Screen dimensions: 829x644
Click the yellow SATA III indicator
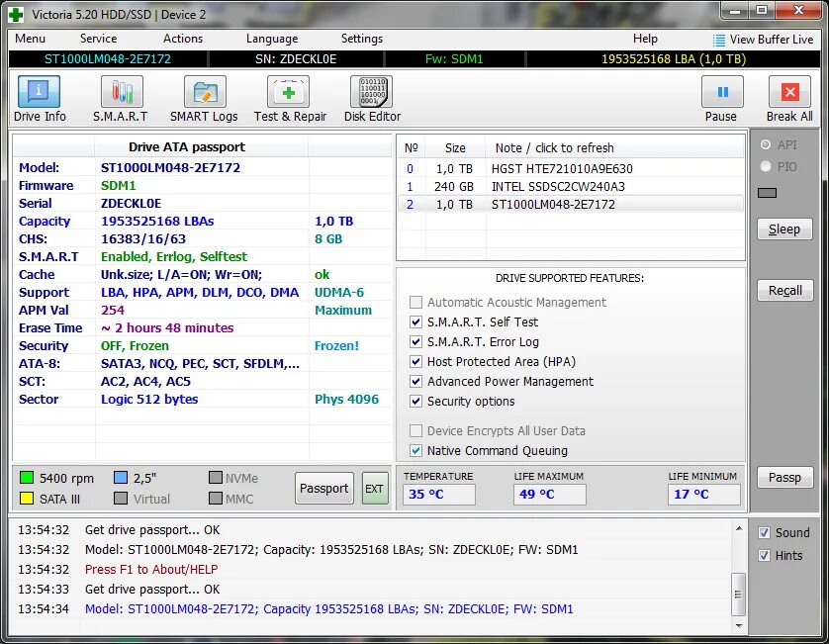click(x=27, y=498)
